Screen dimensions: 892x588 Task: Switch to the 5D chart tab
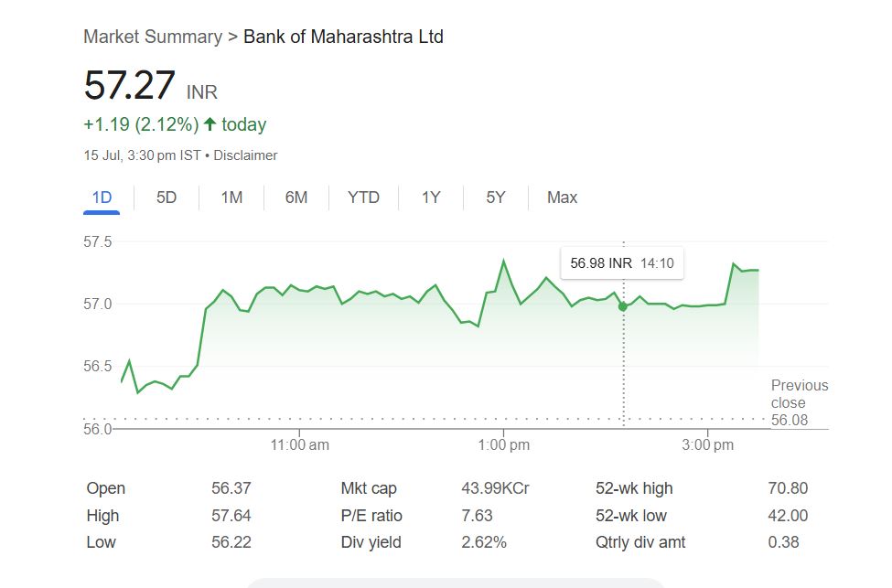167,198
